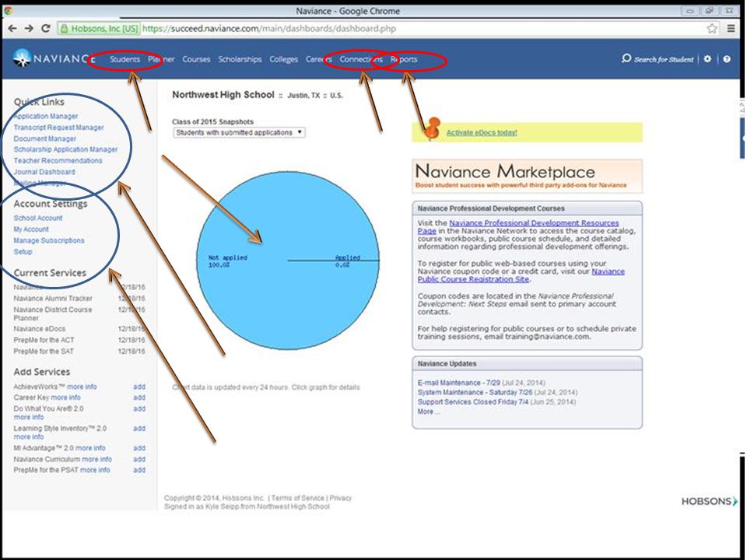Open E-mail Maintenance 7/29 update

459,383
